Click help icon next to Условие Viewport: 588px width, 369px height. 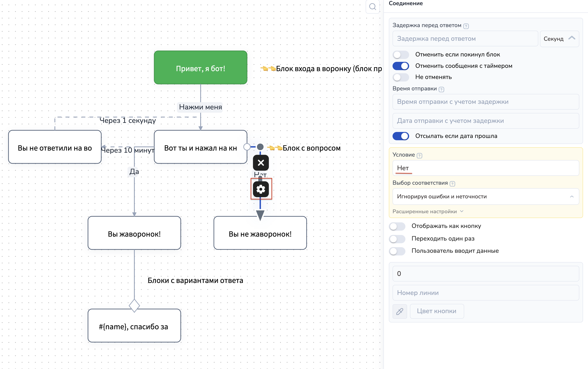(419, 156)
